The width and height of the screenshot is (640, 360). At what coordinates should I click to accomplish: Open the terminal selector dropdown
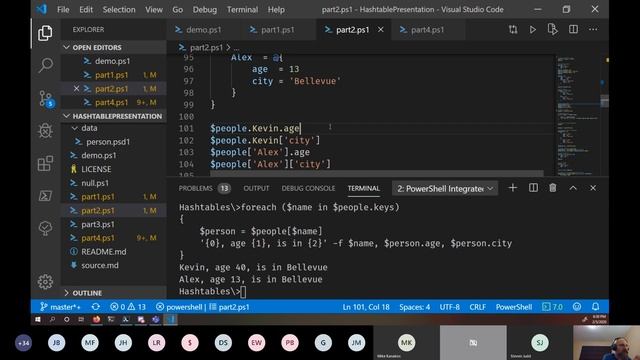445,189
